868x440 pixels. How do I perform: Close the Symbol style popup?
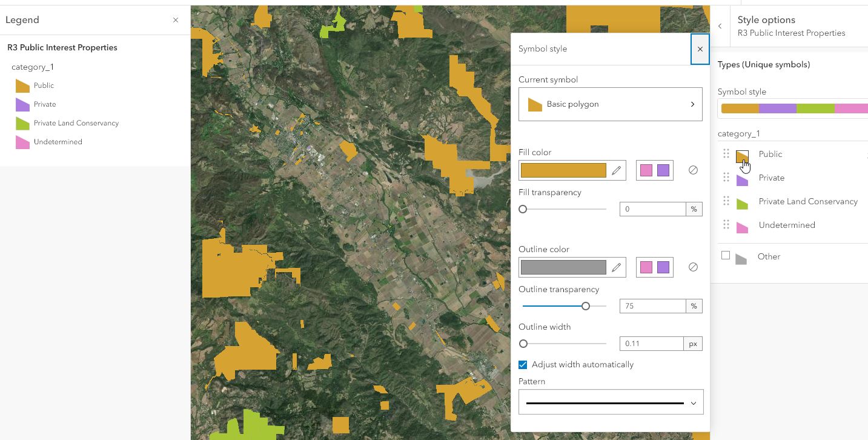[x=700, y=49]
